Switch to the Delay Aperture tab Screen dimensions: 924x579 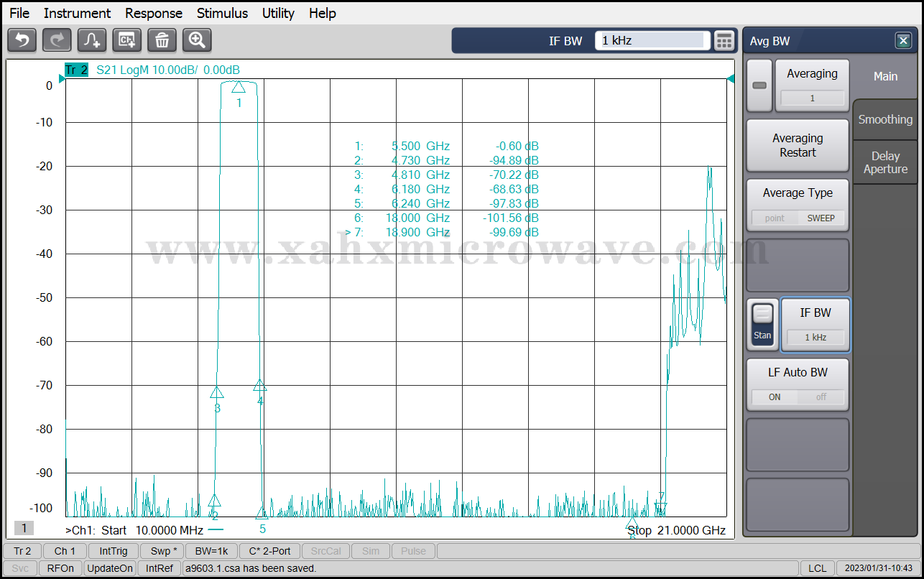point(885,162)
